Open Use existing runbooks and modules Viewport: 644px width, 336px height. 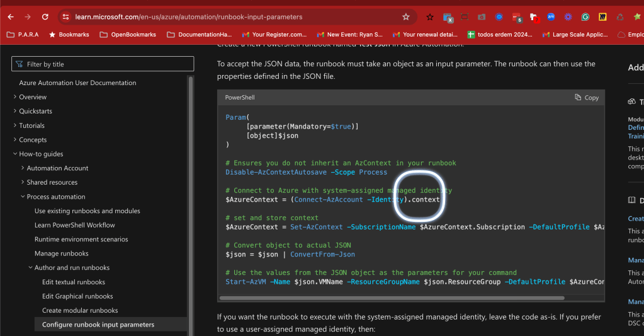87,211
